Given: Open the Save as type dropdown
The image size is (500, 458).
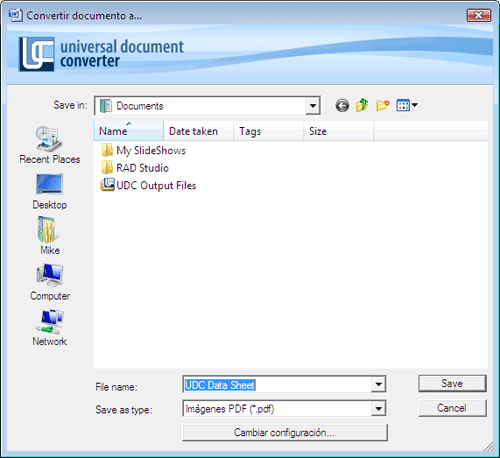Looking at the screenshot, I should click(x=378, y=409).
